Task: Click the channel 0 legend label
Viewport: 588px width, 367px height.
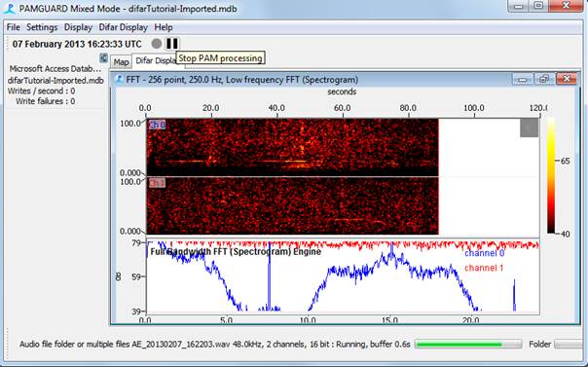Action: click(484, 253)
